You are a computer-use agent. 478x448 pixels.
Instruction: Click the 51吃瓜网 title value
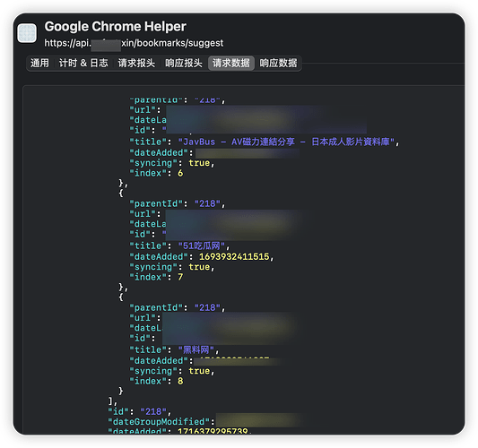(x=202, y=246)
